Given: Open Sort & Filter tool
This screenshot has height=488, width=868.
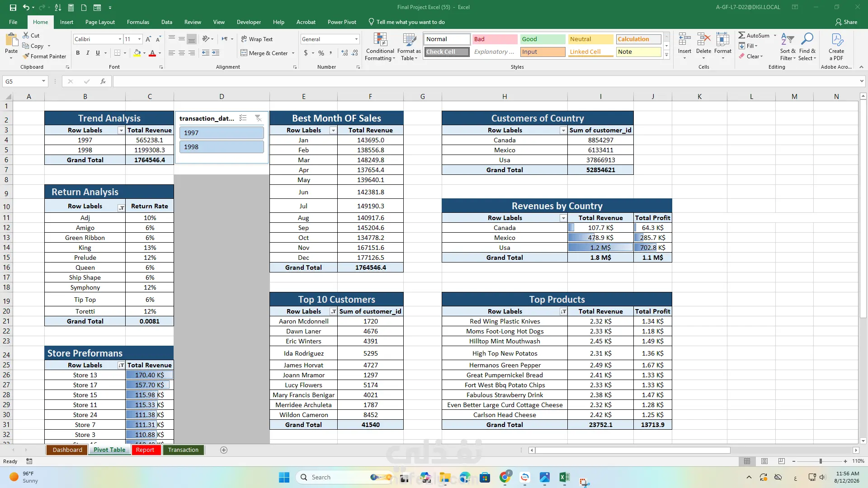Looking at the screenshot, I should coord(788,47).
